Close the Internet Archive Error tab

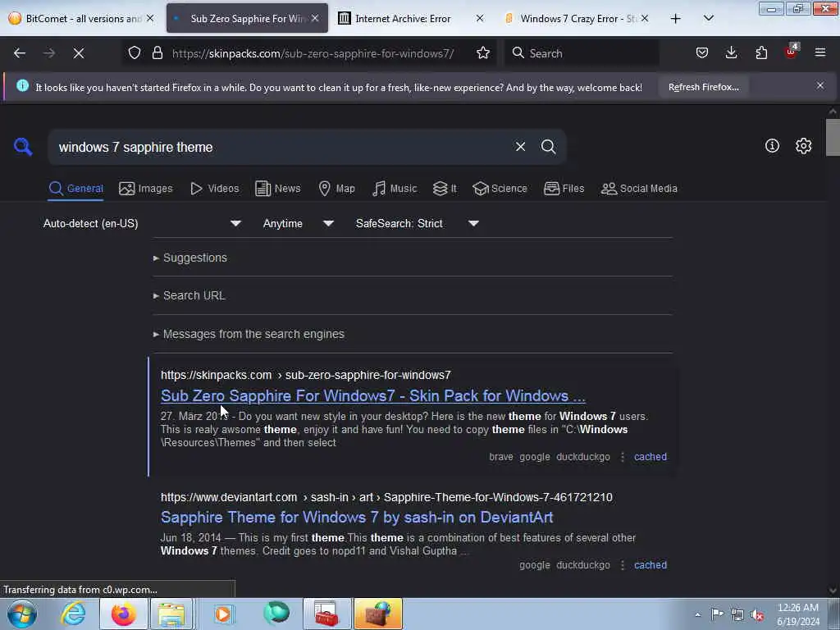point(479,18)
